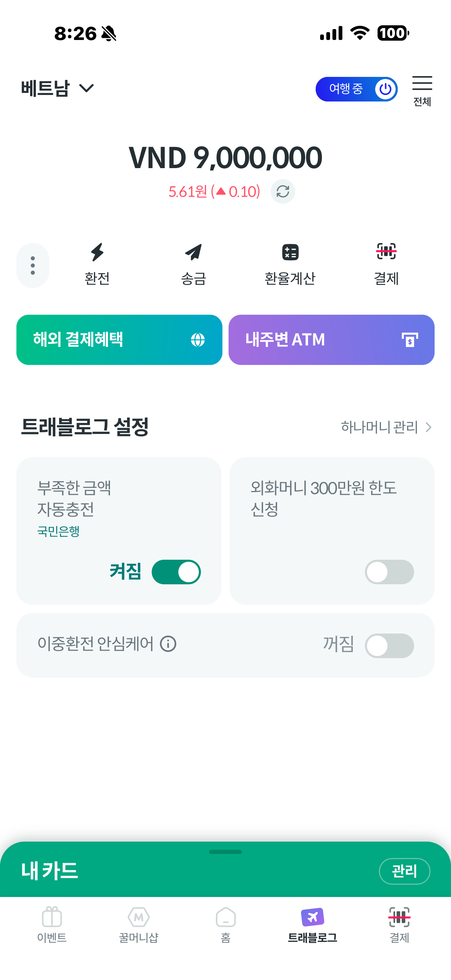Tap the 해외 결제혜택 button
This screenshot has width=451, height=980.
click(x=119, y=340)
